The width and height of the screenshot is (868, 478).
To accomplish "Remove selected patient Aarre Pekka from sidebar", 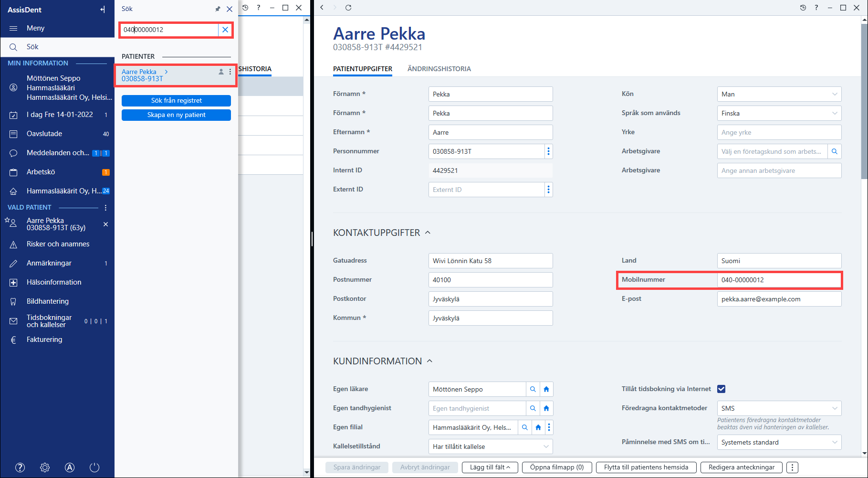I will (x=106, y=224).
